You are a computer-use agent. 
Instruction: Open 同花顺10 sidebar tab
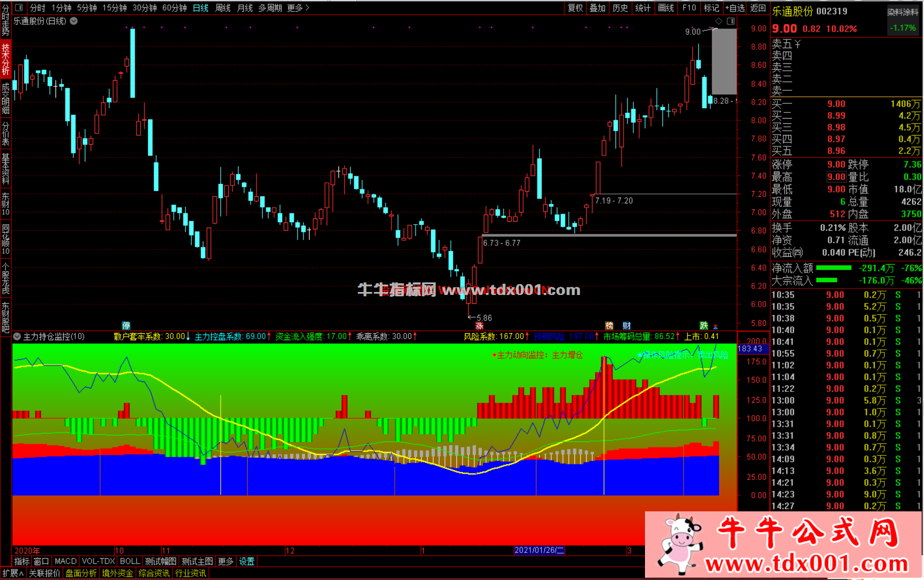click(6, 239)
